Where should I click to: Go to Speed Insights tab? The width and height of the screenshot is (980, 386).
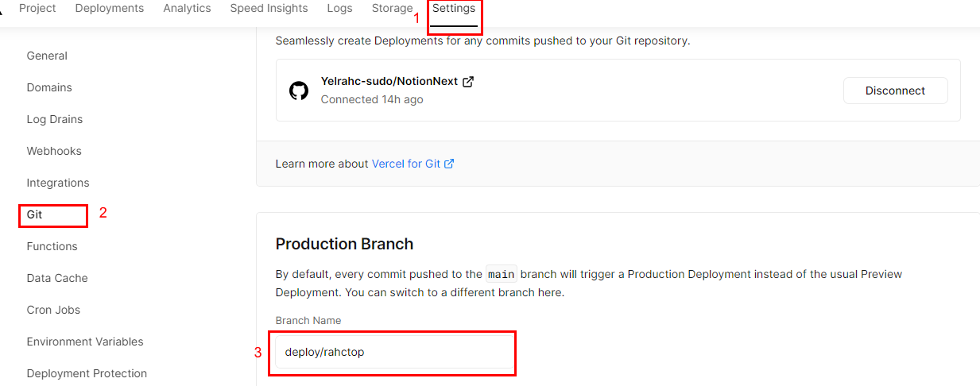coord(269,8)
